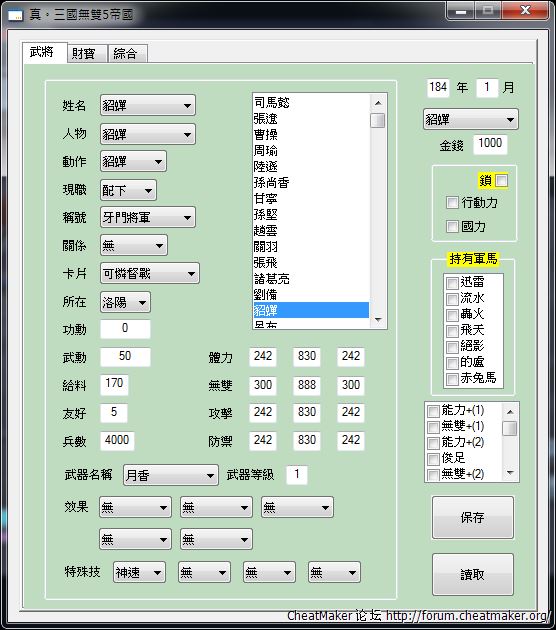
Task: Switch to the 綜合 tab
Action: [126, 53]
